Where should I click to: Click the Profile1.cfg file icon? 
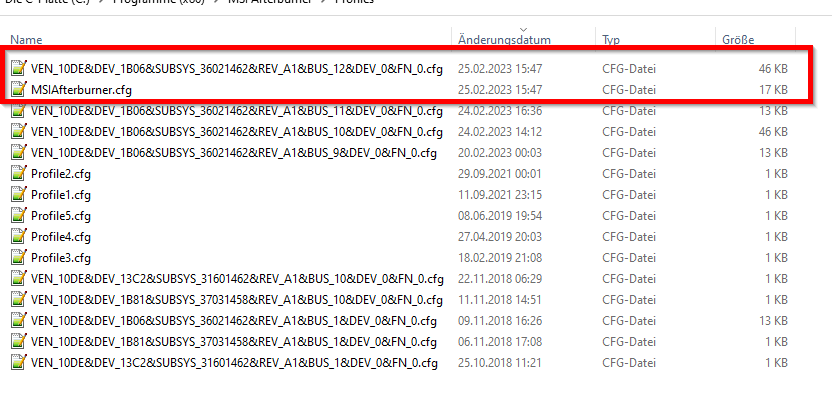[x=19, y=194]
